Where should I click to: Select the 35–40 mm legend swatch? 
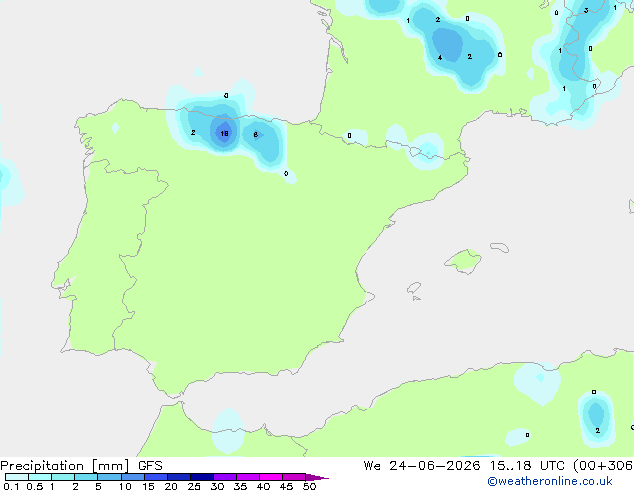point(248,477)
